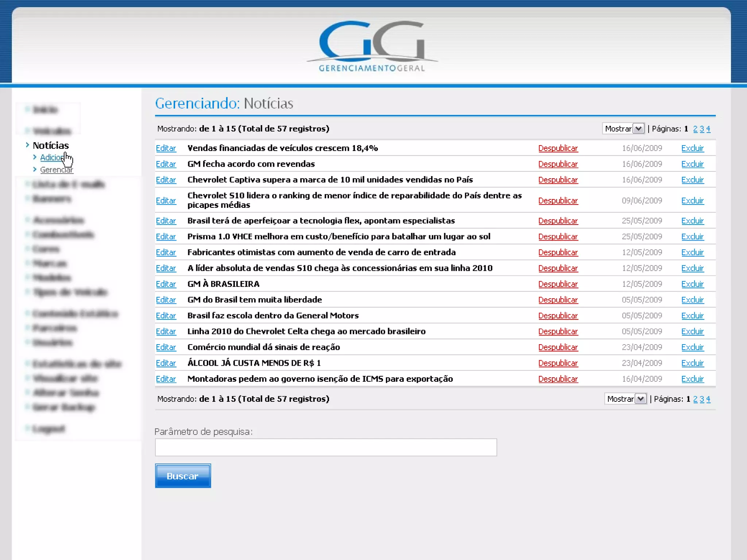
Task: Click Gerenciar under Notícias
Action: [x=56, y=170]
